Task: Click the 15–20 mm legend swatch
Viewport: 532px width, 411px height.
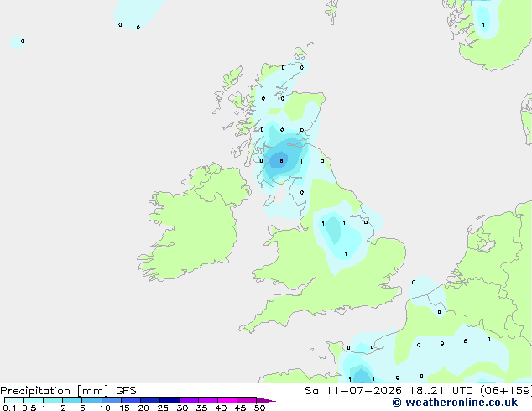Action: pyautogui.click(x=131, y=400)
